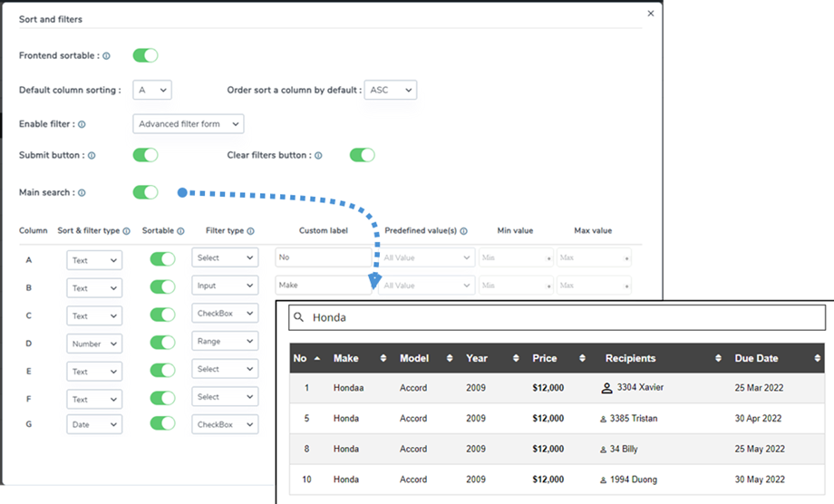Open the Default column sorting dropdown
The width and height of the screenshot is (834, 504).
point(151,90)
